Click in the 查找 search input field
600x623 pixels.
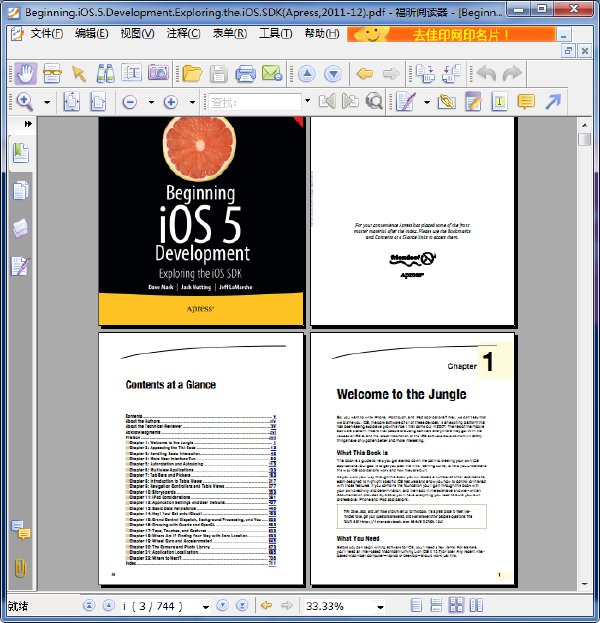255,103
